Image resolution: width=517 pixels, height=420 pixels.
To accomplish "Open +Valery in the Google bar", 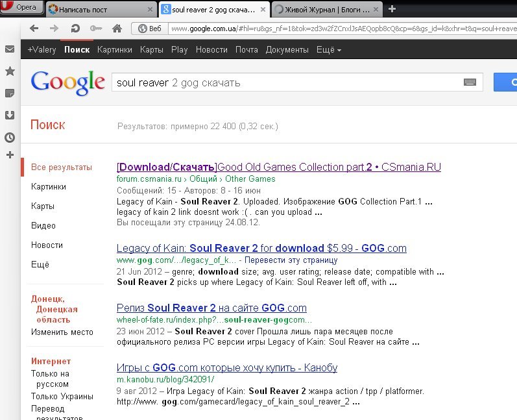I will [42, 49].
